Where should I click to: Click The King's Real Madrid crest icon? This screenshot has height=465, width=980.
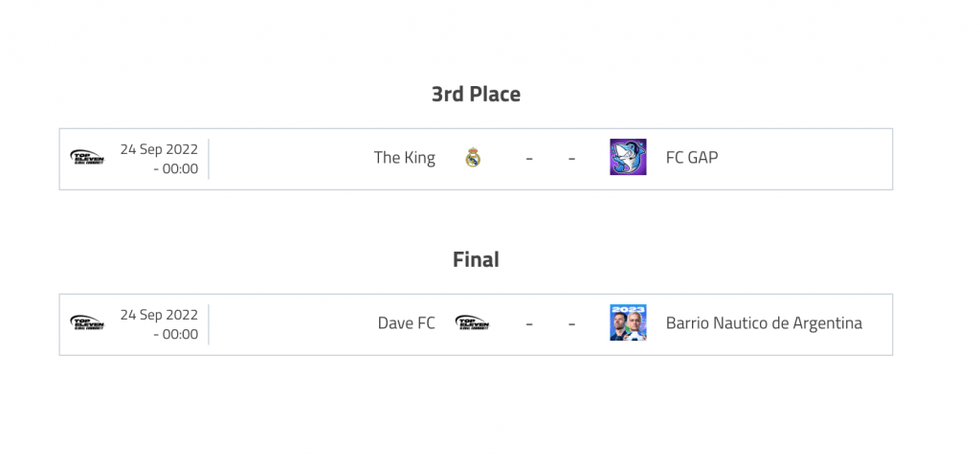coord(473,158)
